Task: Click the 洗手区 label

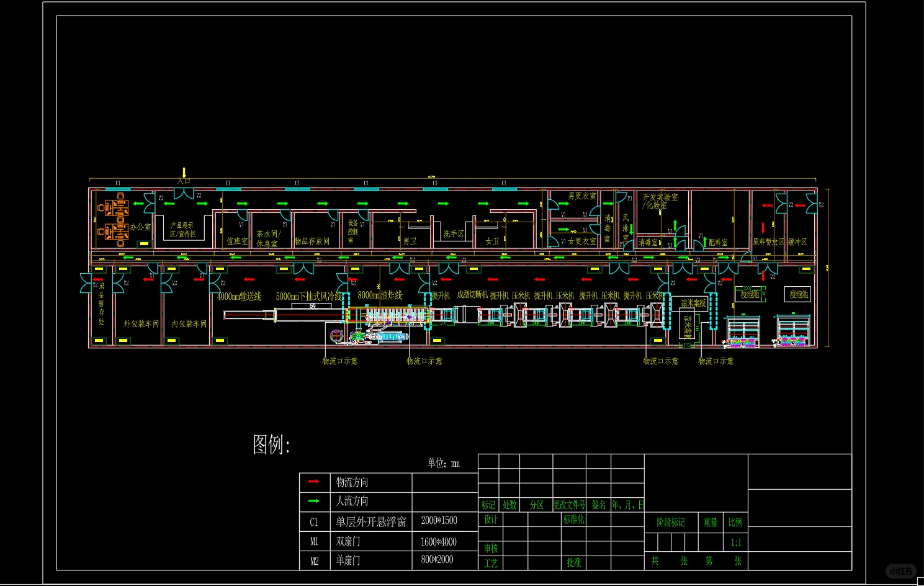Action: (454, 234)
